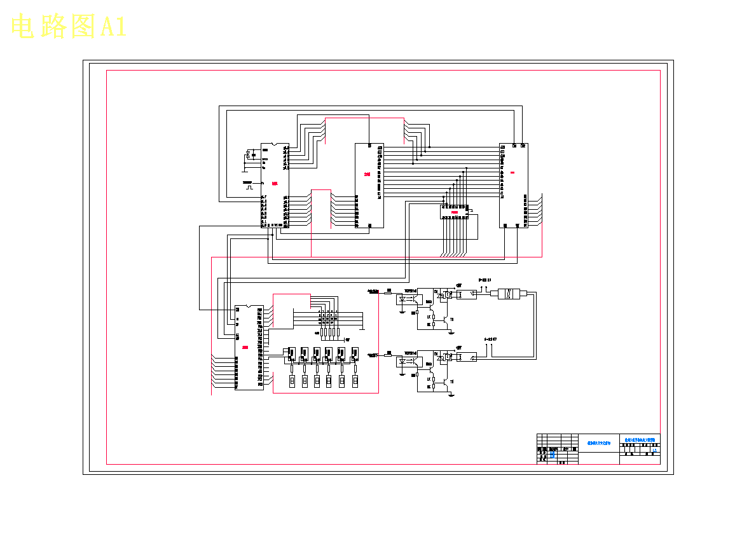The height and width of the screenshot is (534, 756).
Task: Select the yellow title text 电路图A1
Action: tap(69, 26)
